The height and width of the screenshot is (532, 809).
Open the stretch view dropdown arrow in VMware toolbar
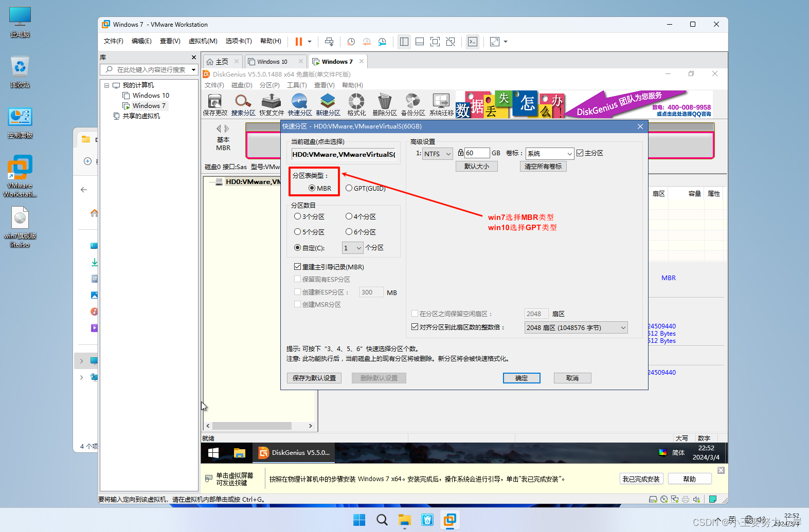[x=506, y=42]
